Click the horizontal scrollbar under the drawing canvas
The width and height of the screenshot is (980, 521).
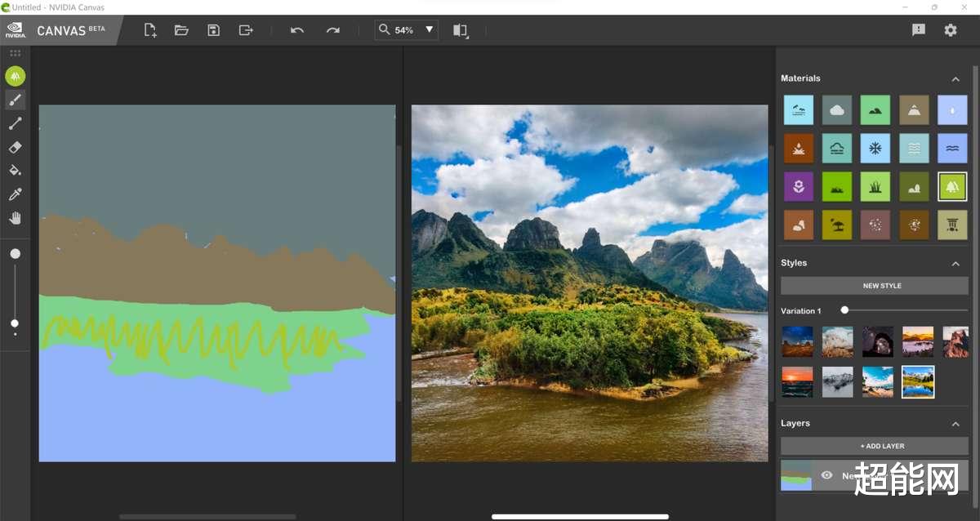pyautogui.click(x=207, y=516)
